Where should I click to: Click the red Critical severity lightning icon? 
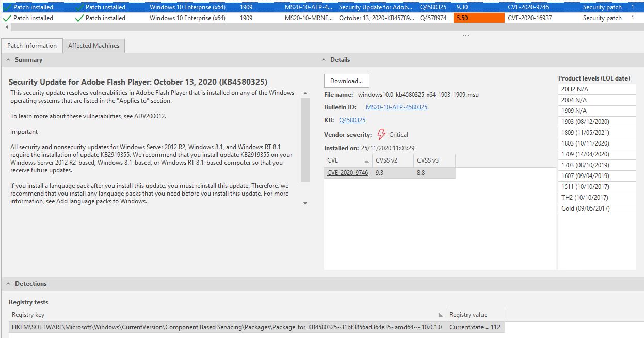coord(381,135)
